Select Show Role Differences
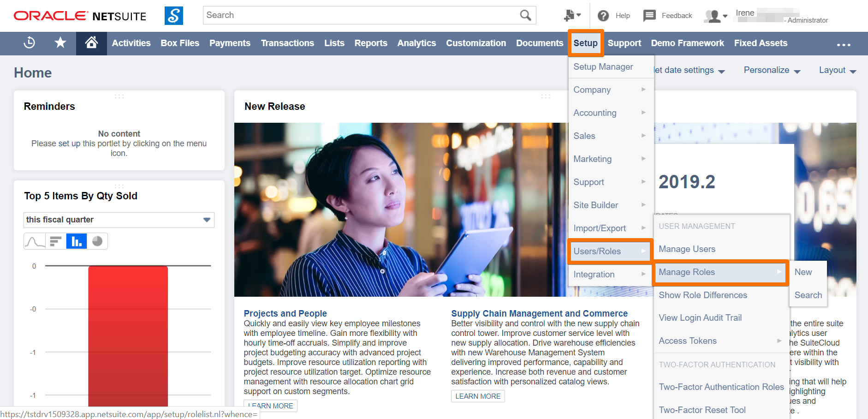The width and height of the screenshot is (868, 419). pos(721,295)
